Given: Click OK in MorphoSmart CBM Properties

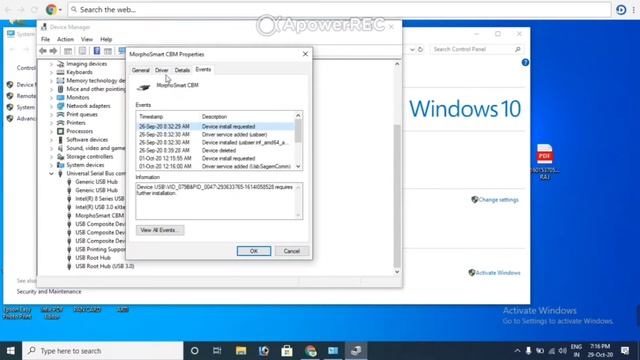Looking at the screenshot, I should (x=254, y=251).
